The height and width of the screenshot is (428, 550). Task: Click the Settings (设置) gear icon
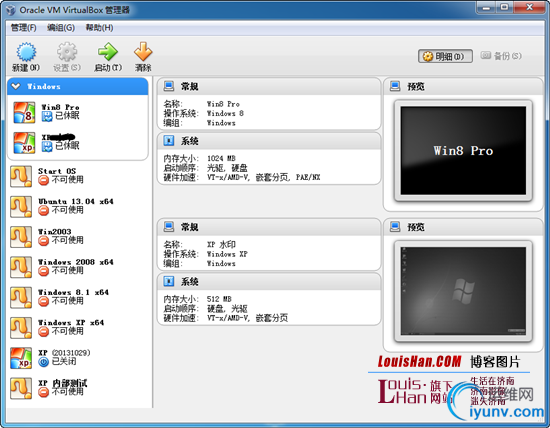pos(67,52)
